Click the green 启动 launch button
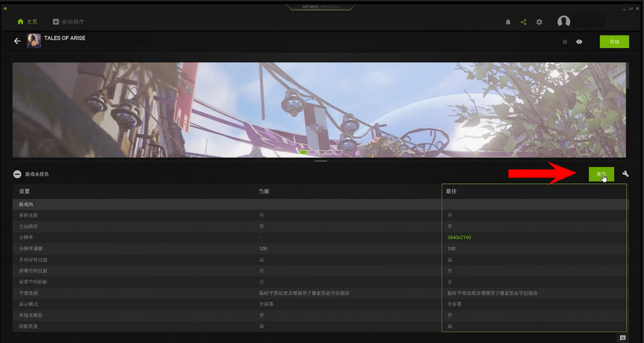 (614, 42)
